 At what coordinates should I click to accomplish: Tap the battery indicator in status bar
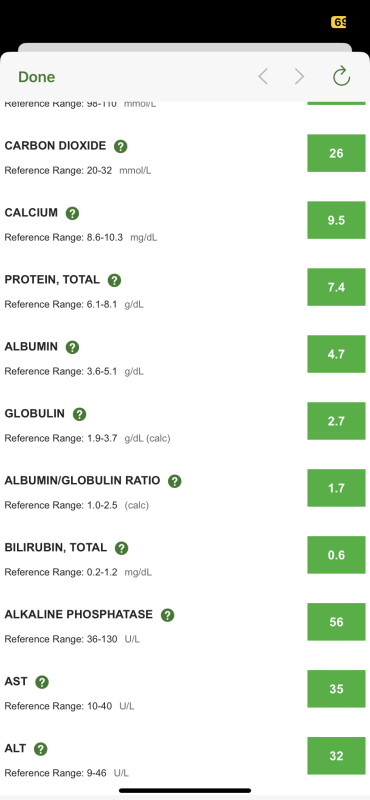(x=339, y=22)
